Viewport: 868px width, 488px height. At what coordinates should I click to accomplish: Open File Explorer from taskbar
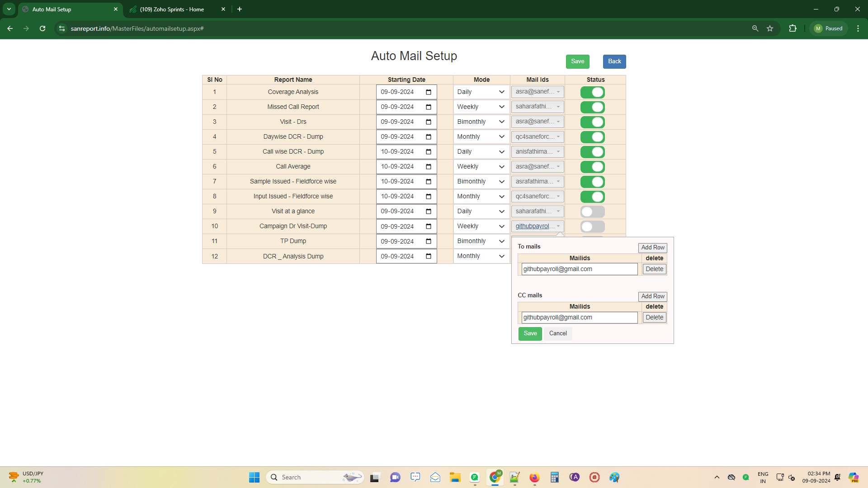(x=455, y=477)
